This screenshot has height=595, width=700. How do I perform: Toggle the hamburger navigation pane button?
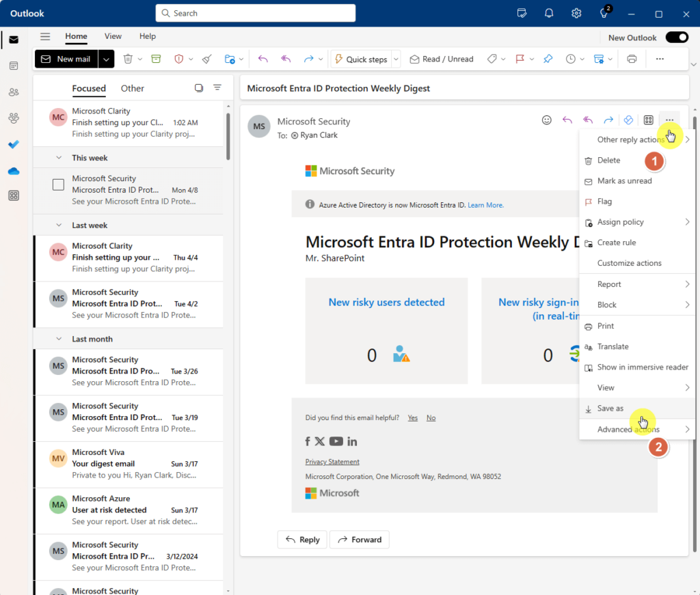tap(45, 37)
